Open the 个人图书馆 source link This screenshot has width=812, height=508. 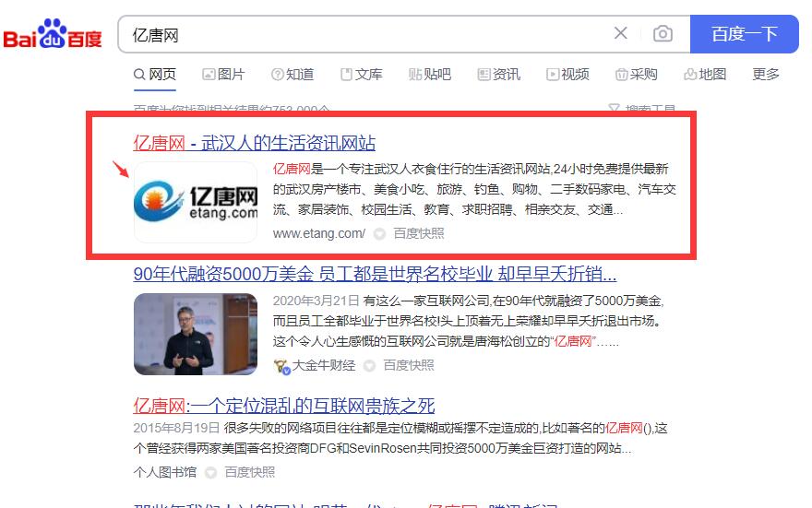[x=164, y=472]
